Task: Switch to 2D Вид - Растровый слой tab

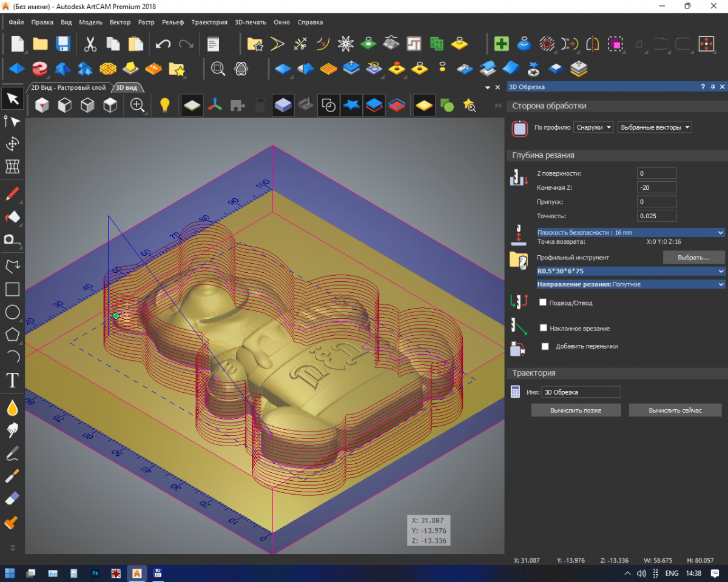Action: (x=72, y=87)
